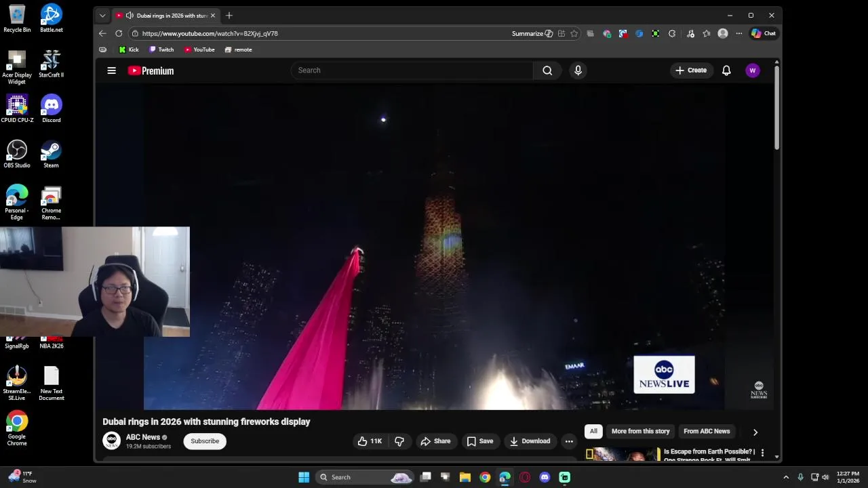This screenshot has width=868, height=488.
Task: Select OBS Studio desktop icon
Action: point(17,154)
